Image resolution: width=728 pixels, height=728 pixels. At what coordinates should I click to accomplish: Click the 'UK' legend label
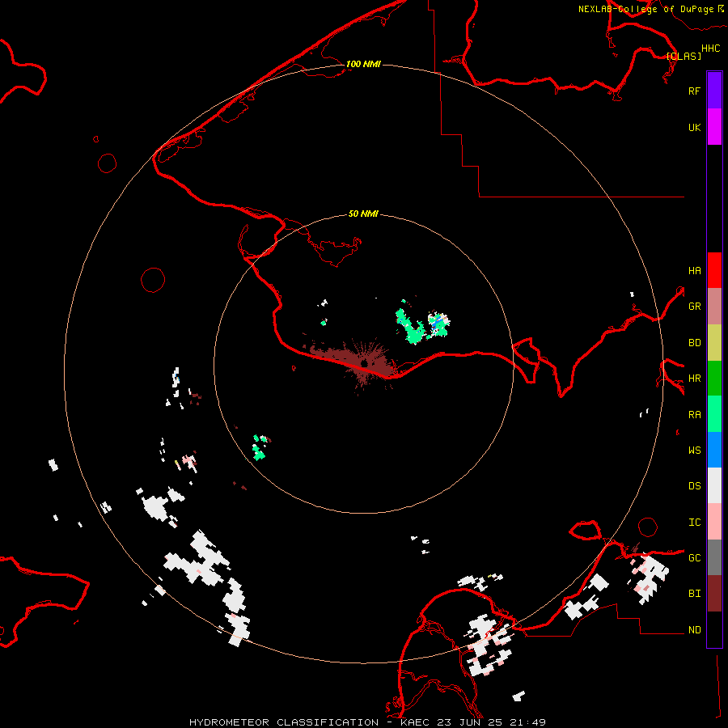pyautogui.click(x=694, y=127)
